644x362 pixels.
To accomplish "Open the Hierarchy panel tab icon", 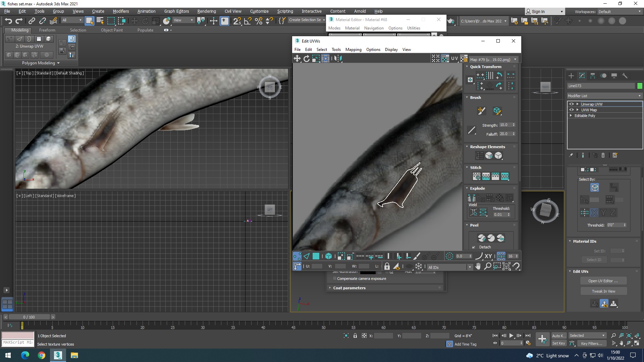I will point(593,76).
